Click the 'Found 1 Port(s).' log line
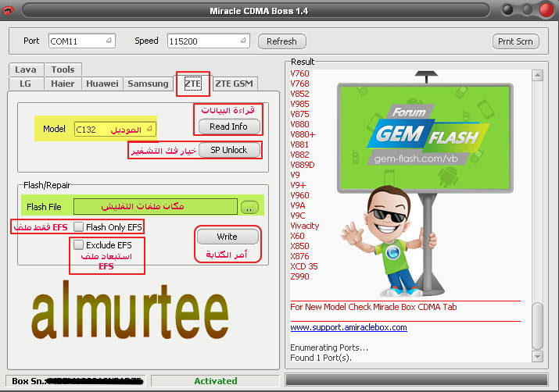The image size is (559, 392). coord(321,358)
